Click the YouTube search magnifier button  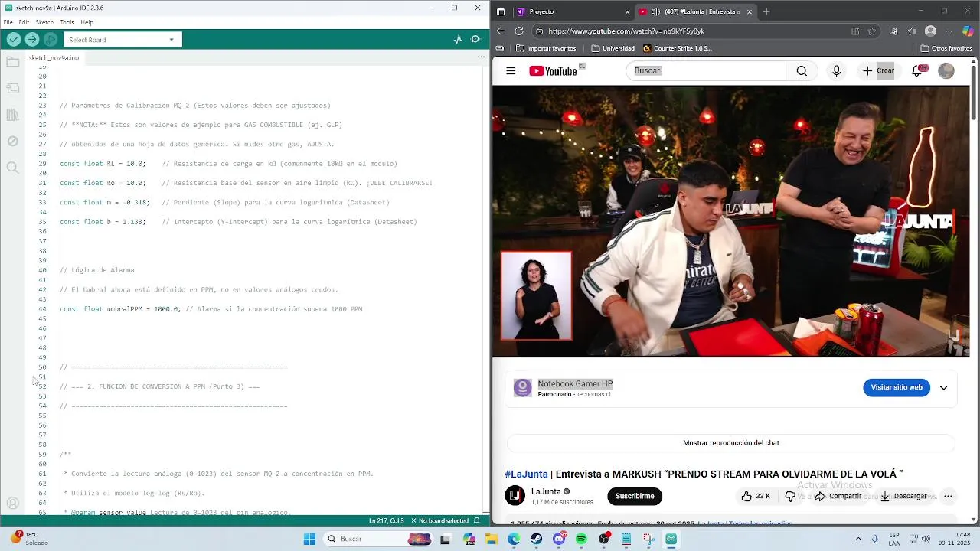[x=802, y=70]
